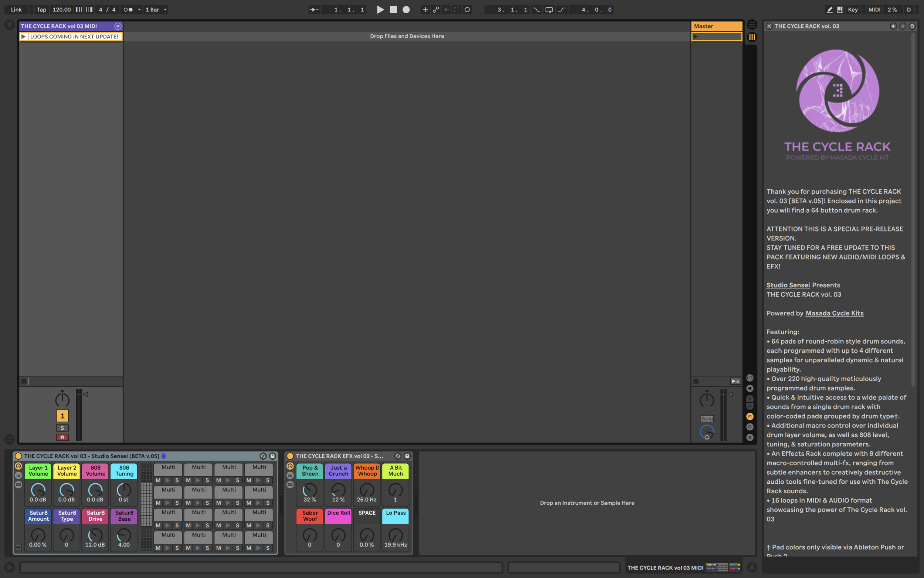The width and height of the screenshot is (924, 578).
Task: Show chain list of CYCLE RACK vol 03
Action: [18, 475]
